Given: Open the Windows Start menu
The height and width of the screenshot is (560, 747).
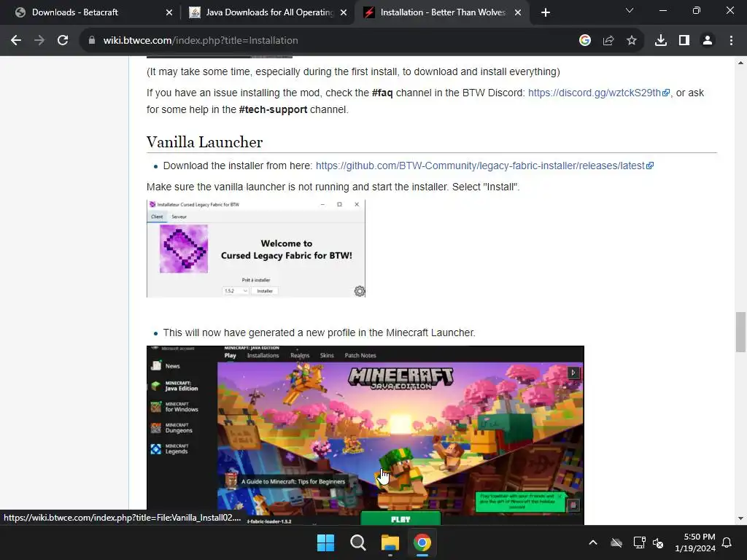Looking at the screenshot, I should pos(326,542).
